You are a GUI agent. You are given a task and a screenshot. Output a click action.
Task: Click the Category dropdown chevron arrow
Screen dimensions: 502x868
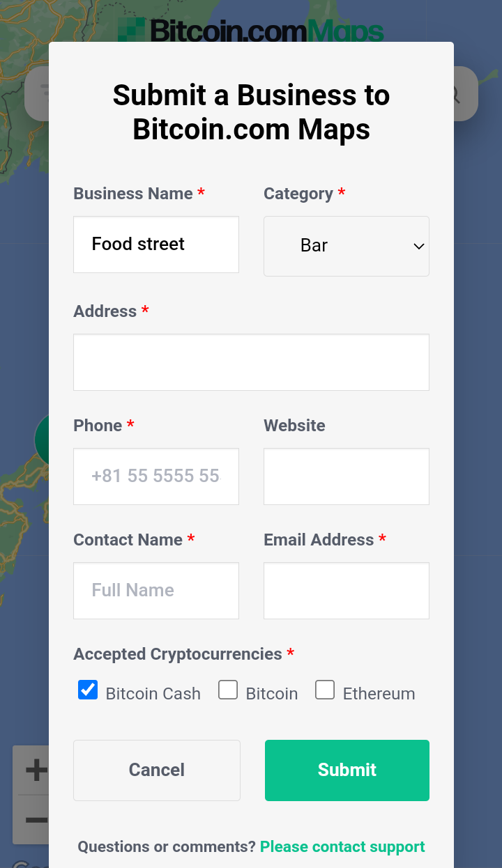point(419,247)
